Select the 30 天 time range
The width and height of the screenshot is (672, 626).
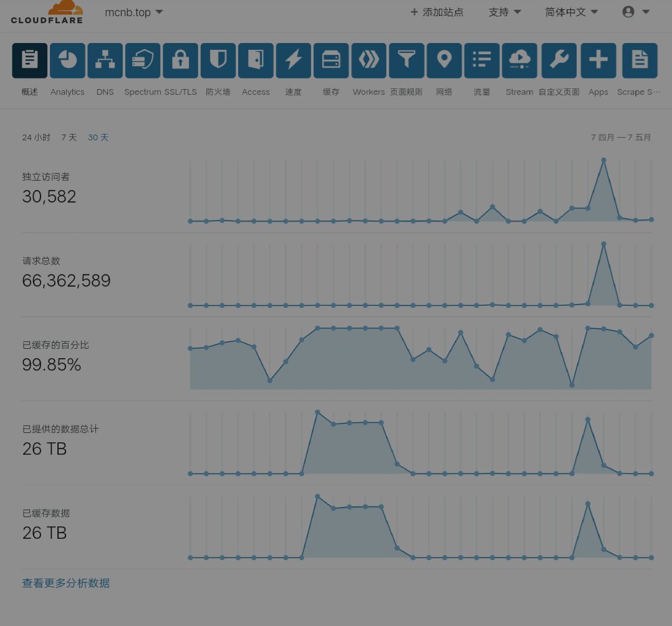[98, 138]
